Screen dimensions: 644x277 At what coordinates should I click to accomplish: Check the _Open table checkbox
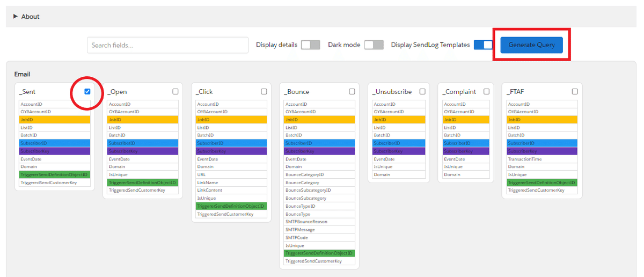175,91
